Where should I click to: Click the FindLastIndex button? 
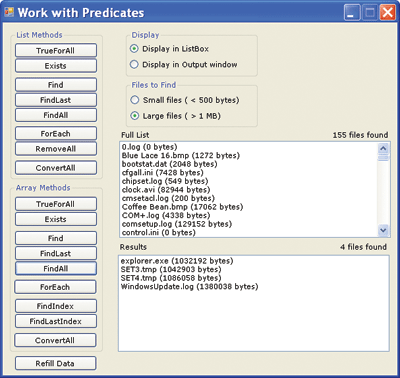pos(56,321)
